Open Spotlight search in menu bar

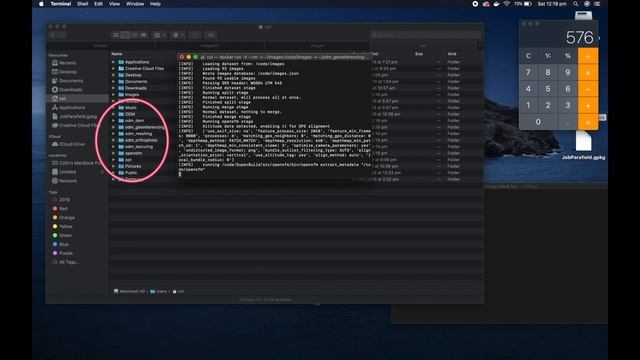(576, 4)
